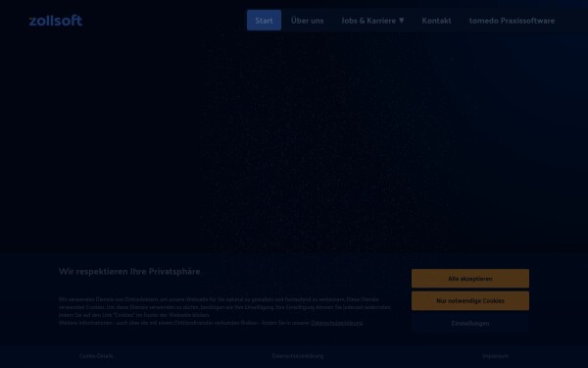Open cookie Einstellungen
This screenshot has height=368, width=588.
pos(470,323)
